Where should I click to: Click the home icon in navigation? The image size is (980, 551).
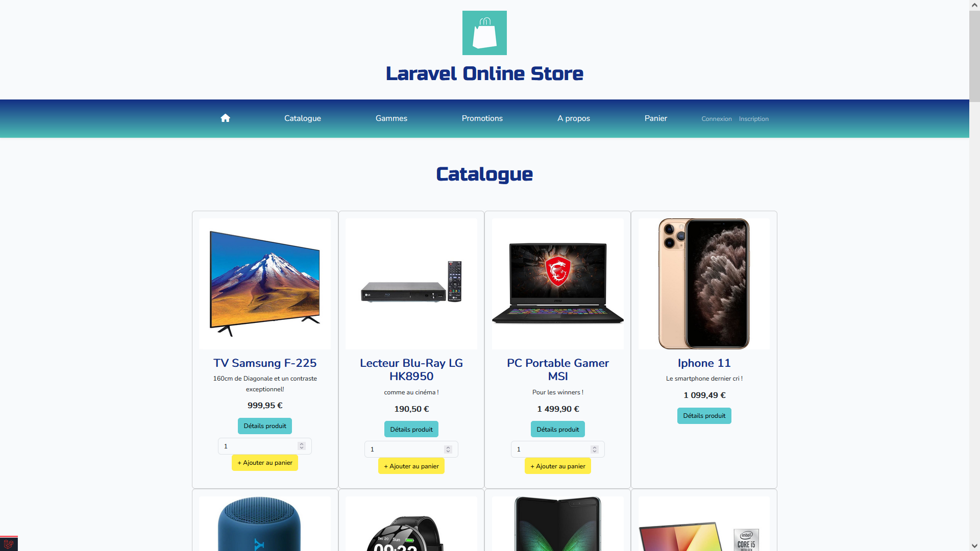pos(225,118)
